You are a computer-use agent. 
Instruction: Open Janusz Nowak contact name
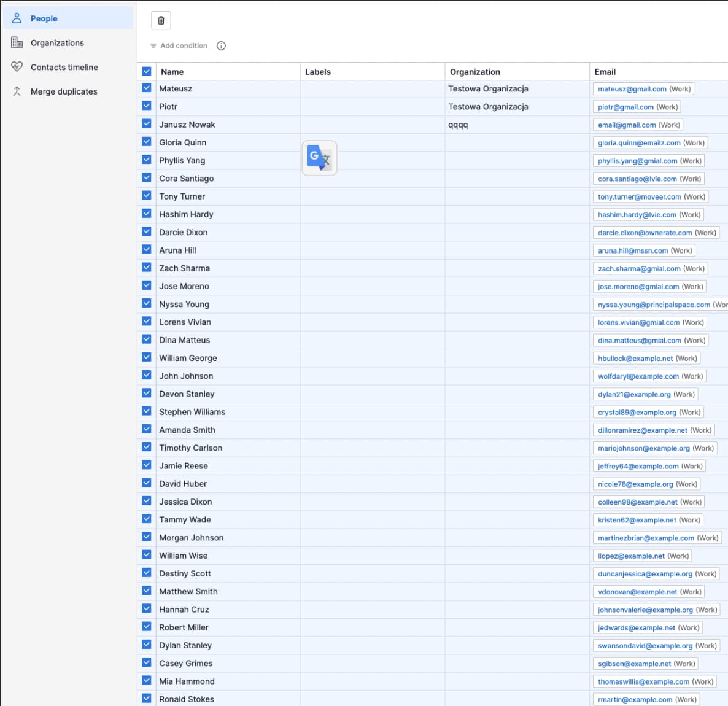tap(187, 125)
